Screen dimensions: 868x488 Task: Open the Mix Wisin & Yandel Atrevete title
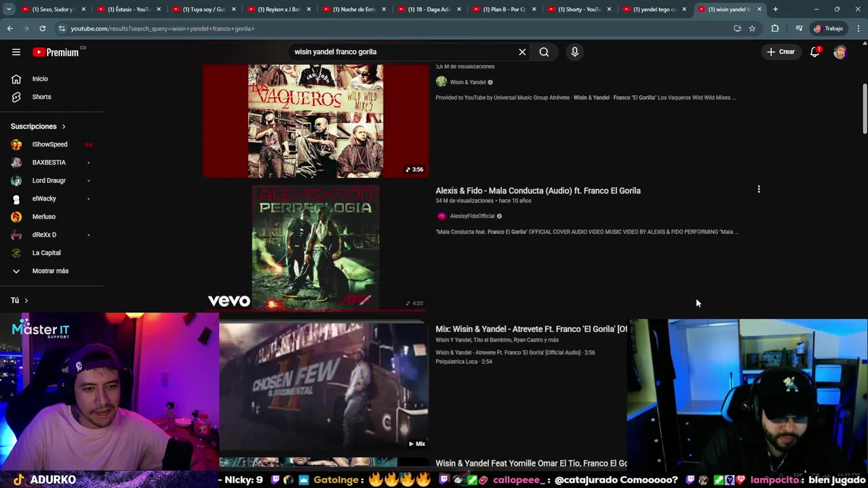point(531,329)
